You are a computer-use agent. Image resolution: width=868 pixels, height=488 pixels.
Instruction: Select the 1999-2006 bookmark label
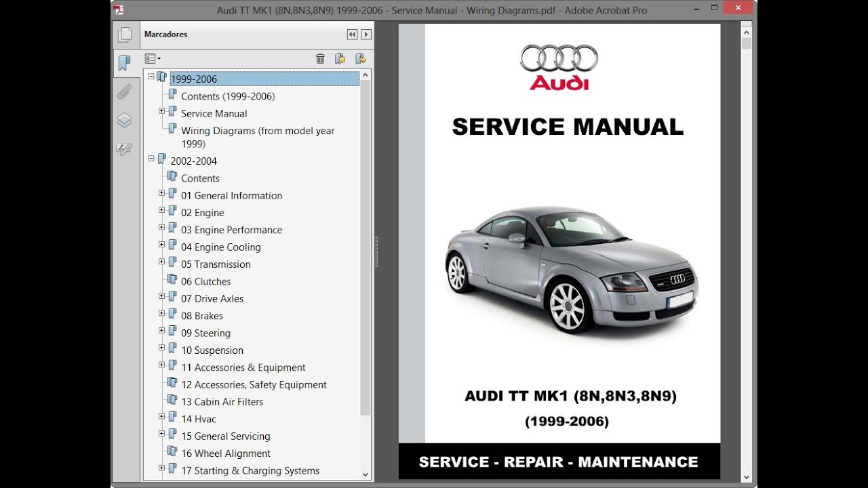click(194, 79)
